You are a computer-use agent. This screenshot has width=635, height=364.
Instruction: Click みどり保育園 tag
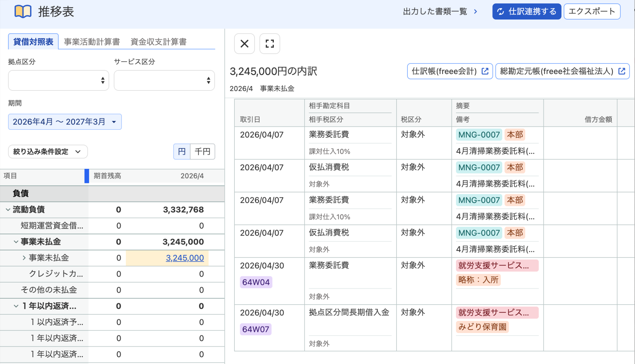click(482, 327)
